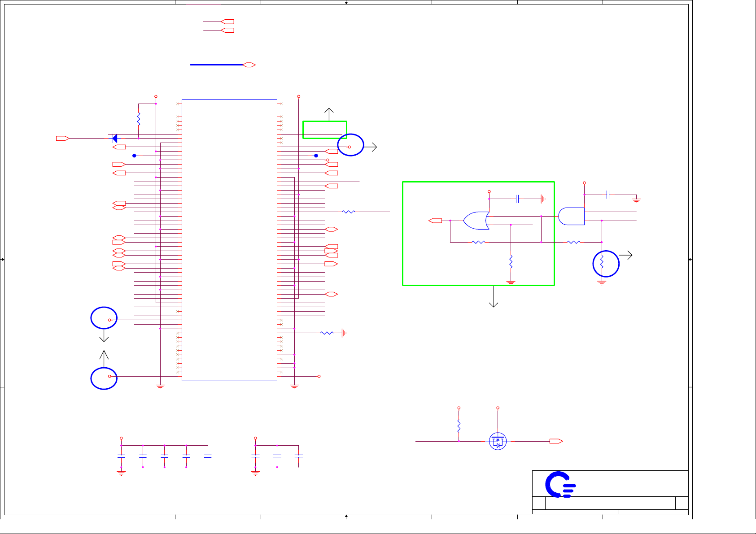756x534 pixels.
Task: Select the capacitor above the AND gate
Action: pos(608,195)
